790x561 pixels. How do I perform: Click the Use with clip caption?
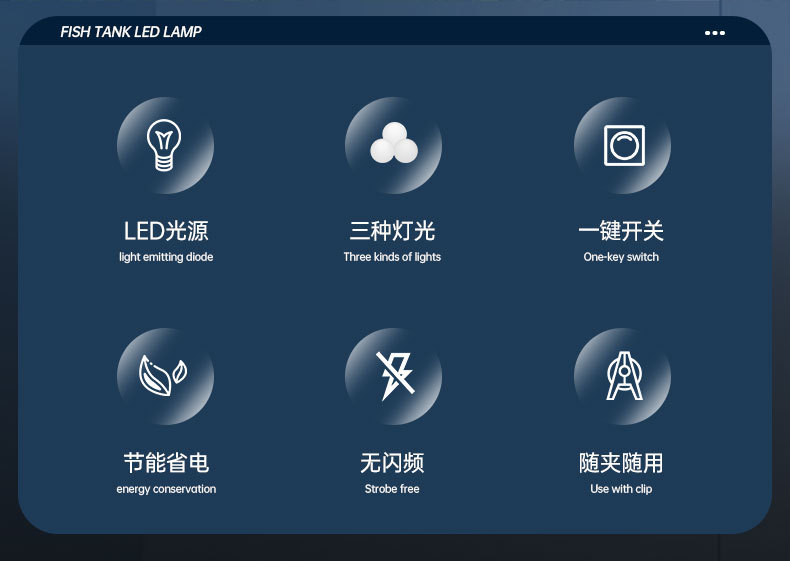click(621, 489)
